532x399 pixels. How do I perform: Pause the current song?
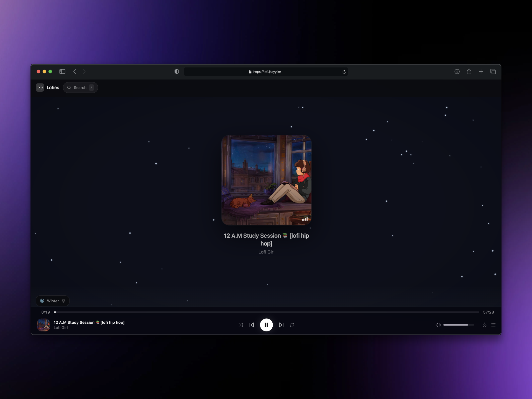266,325
